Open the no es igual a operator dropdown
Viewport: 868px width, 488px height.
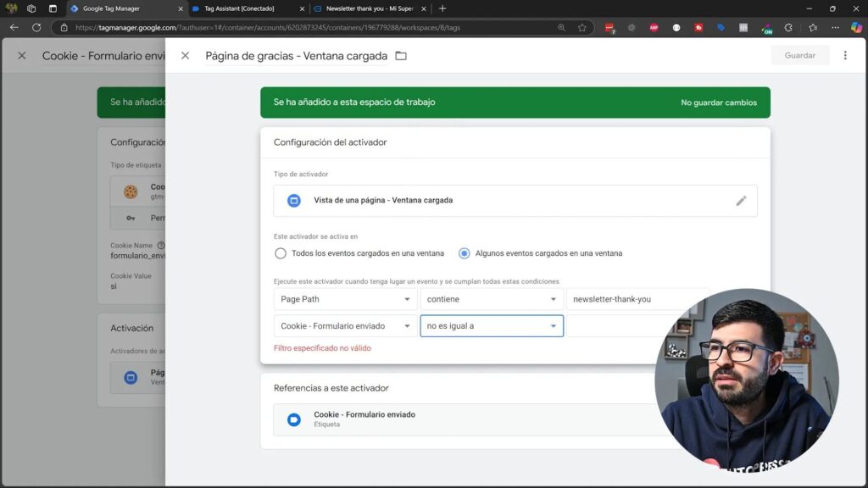(x=492, y=326)
